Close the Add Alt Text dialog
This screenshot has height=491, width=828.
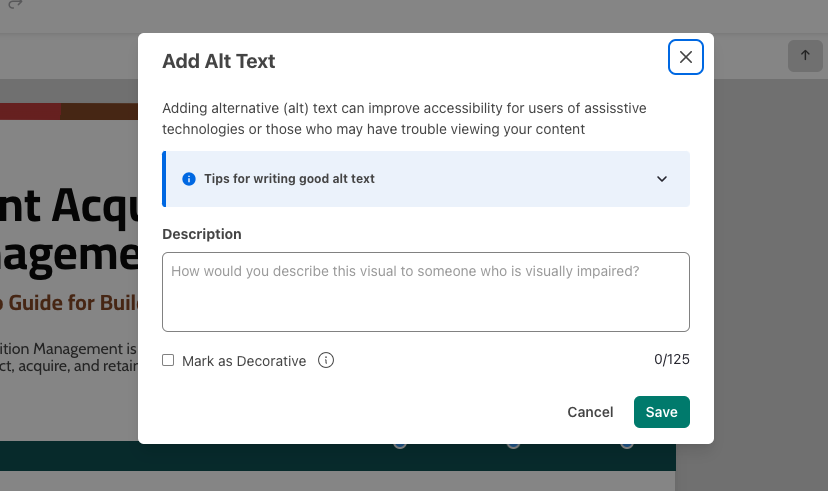pos(685,57)
